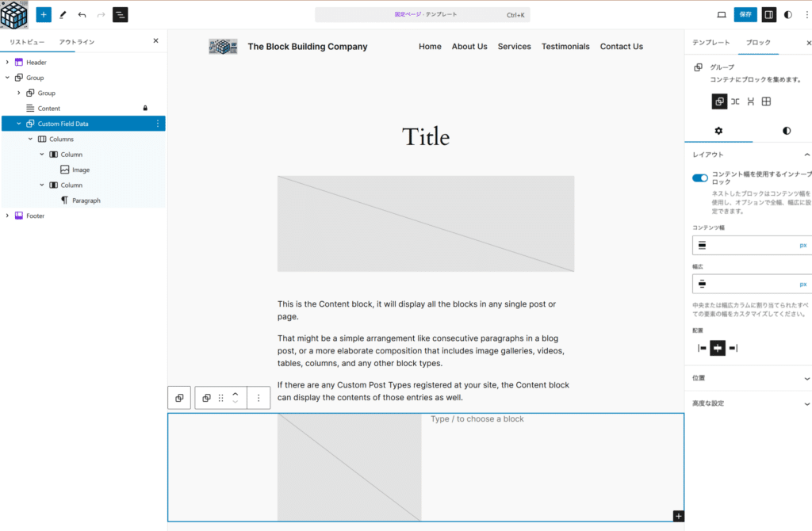Open the block toolbar options menu
Viewport: 812px width, 531px height.
coord(259,397)
